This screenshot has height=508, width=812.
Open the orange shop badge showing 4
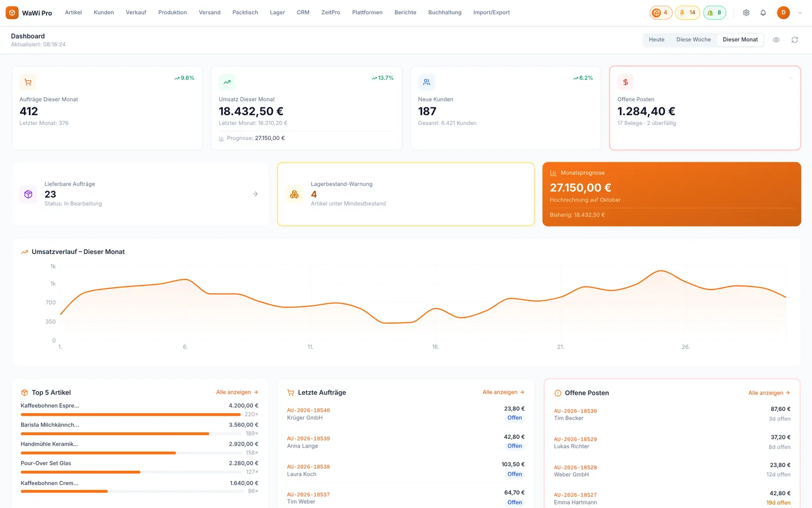point(661,13)
